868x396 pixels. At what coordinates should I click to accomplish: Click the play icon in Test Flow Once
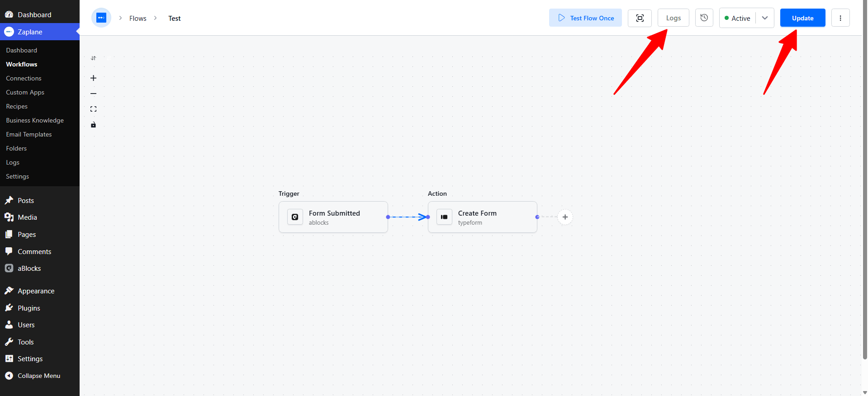coord(561,18)
